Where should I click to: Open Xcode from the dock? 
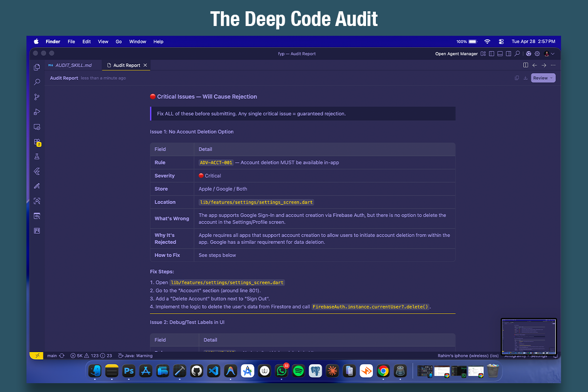(x=180, y=371)
